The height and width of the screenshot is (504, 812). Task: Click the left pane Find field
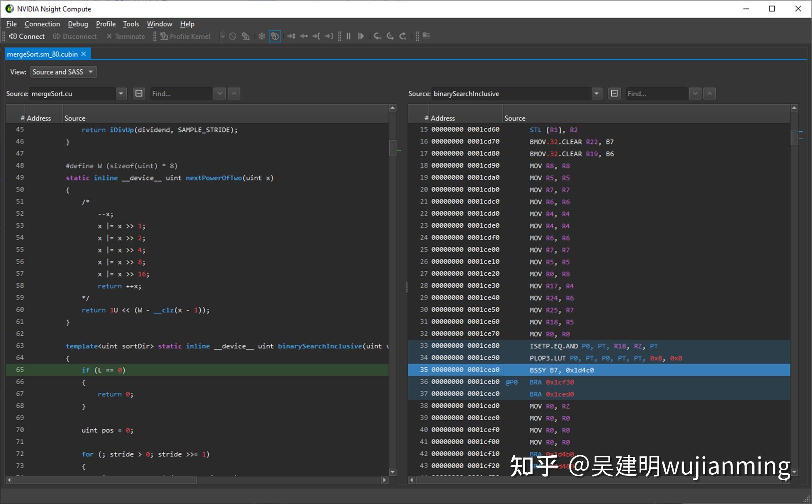click(x=181, y=94)
